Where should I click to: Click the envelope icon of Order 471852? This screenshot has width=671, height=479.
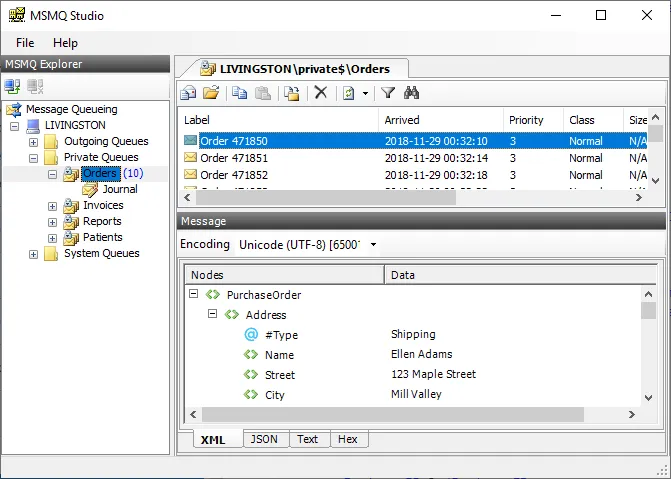coord(190,174)
